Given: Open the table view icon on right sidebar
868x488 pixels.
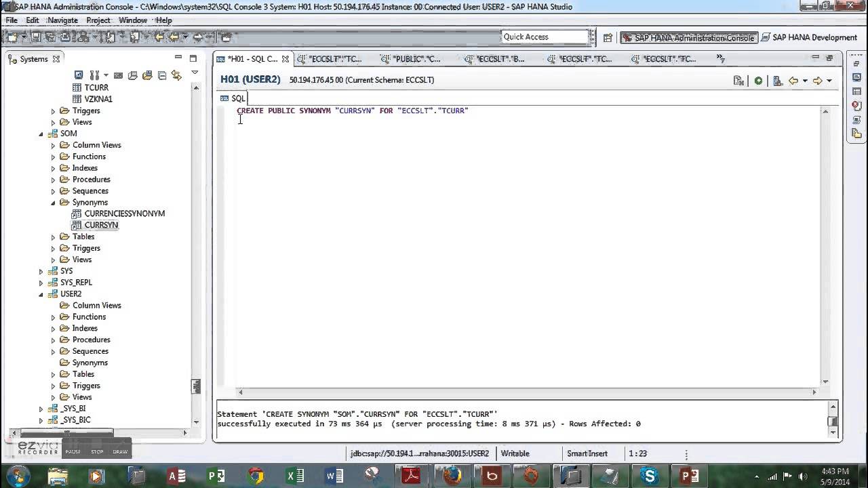Looking at the screenshot, I should tap(856, 91).
